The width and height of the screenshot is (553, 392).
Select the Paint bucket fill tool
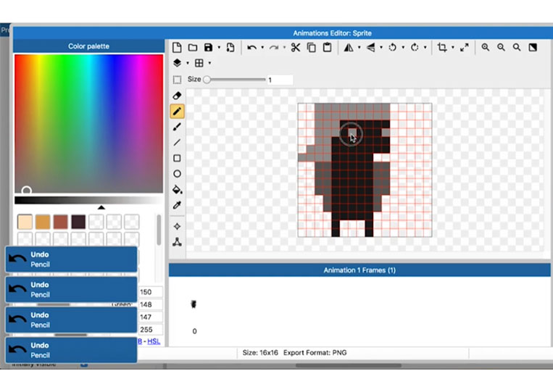177,190
